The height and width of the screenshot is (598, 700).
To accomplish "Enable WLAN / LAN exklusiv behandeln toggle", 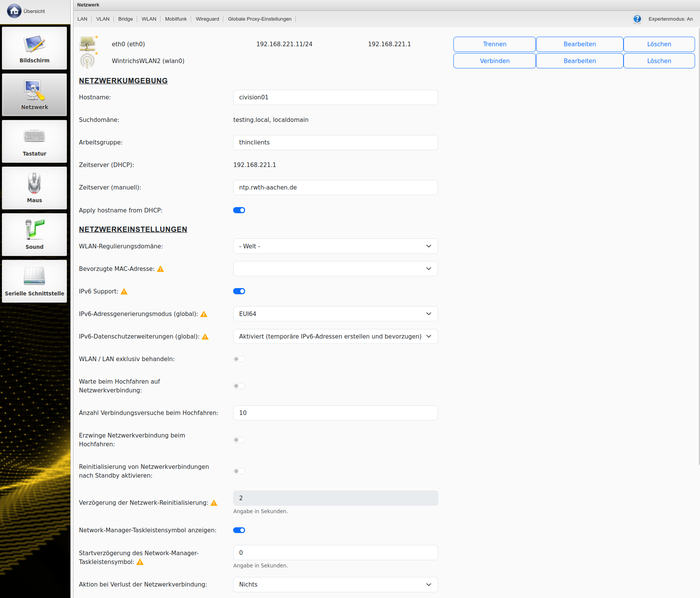I will tap(239, 359).
